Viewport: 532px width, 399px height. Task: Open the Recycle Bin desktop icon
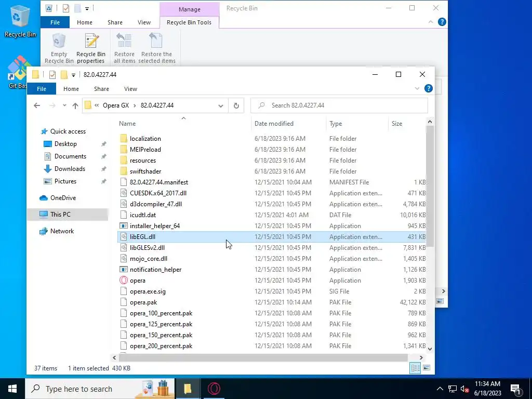pos(20,21)
